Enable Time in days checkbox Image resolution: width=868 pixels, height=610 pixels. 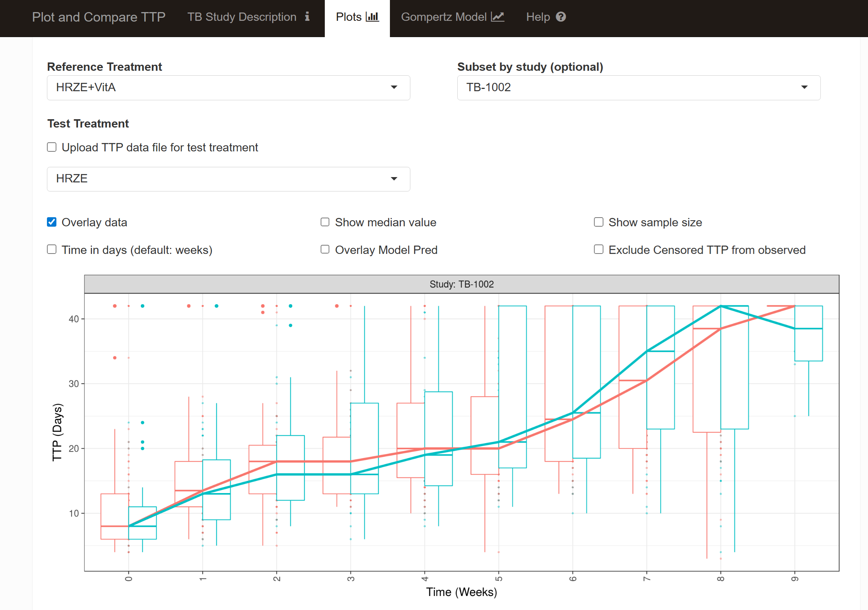[52, 249]
